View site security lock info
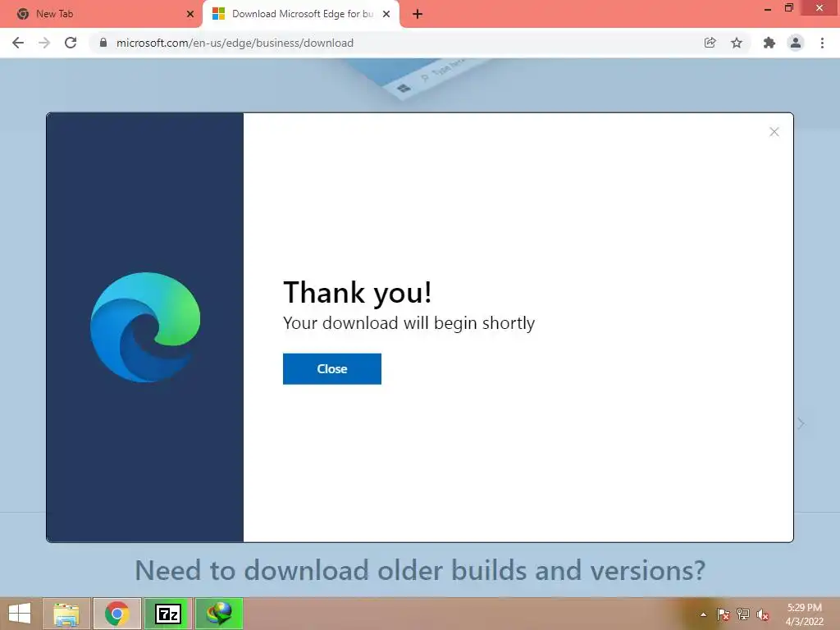Image resolution: width=840 pixels, height=630 pixels. pyautogui.click(x=103, y=43)
